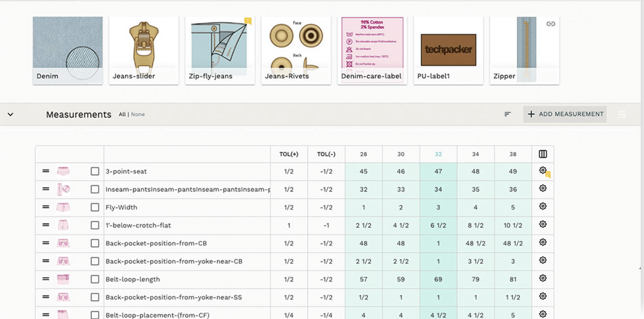The height and width of the screenshot is (319, 644).
Task: Open the column settings icon in table header
Action: coord(543,154)
